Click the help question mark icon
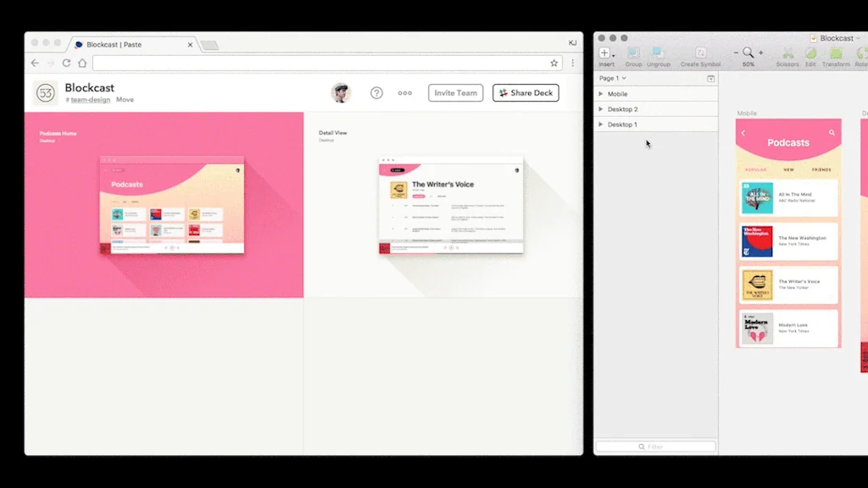Viewport: 868px width, 488px height. coord(376,93)
